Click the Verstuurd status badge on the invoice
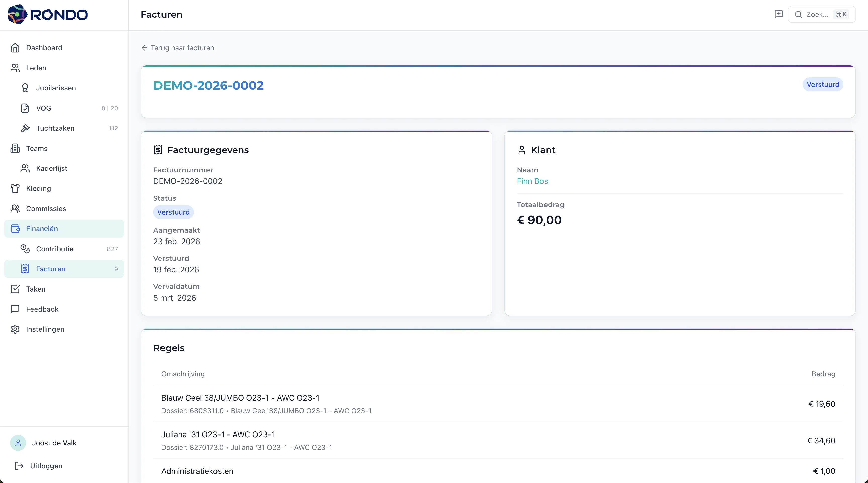 (823, 84)
